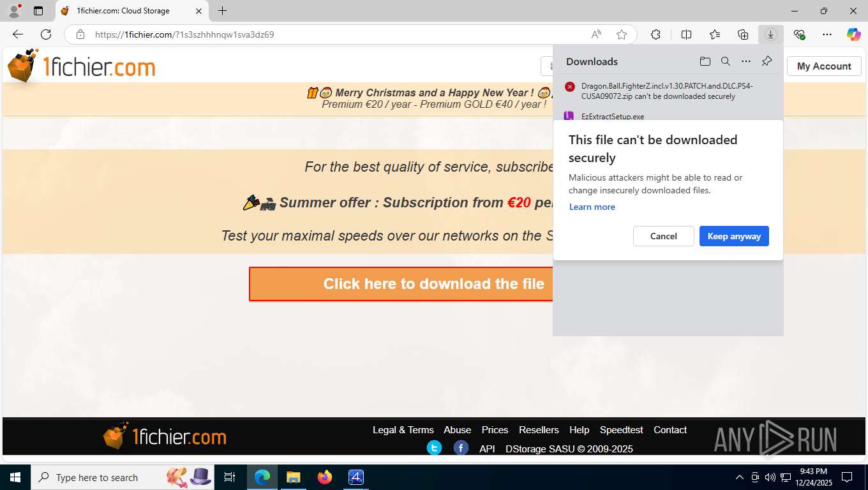This screenshot has width=868, height=490.
Task: Open Copilot sidebar icon
Action: [854, 34]
